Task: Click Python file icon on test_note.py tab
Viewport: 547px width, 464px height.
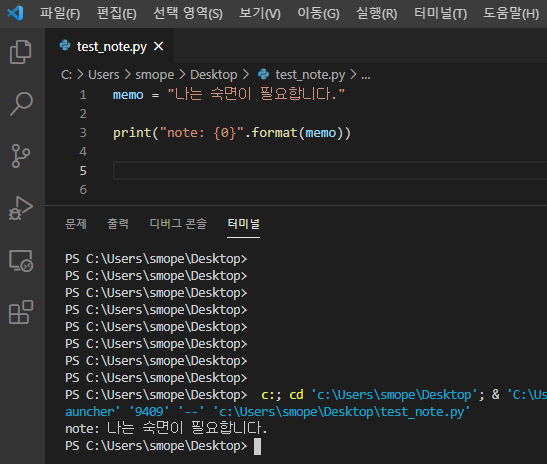Action: pos(65,46)
